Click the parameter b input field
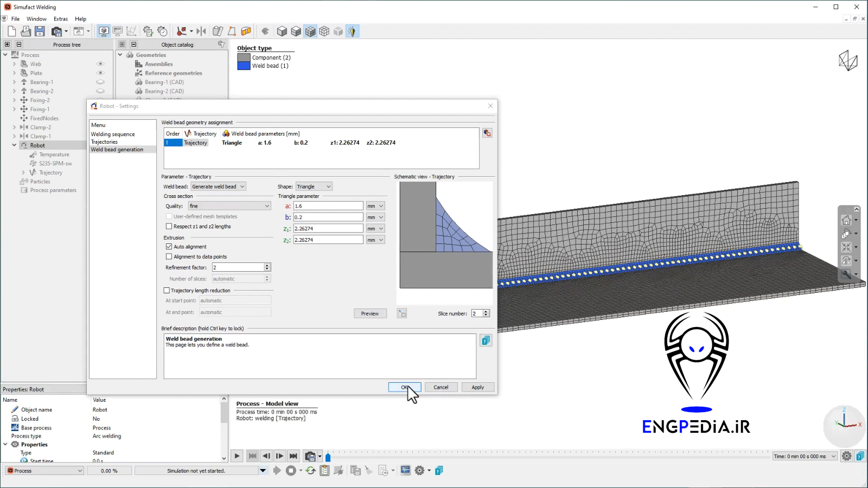Screen dimensions: 868x488 (x=328, y=217)
